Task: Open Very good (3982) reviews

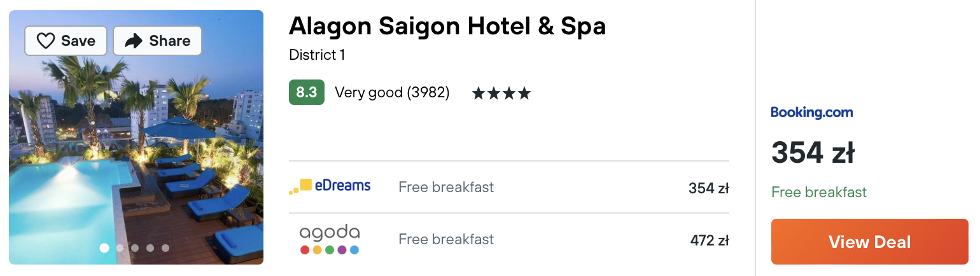Action: pos(392,93)
